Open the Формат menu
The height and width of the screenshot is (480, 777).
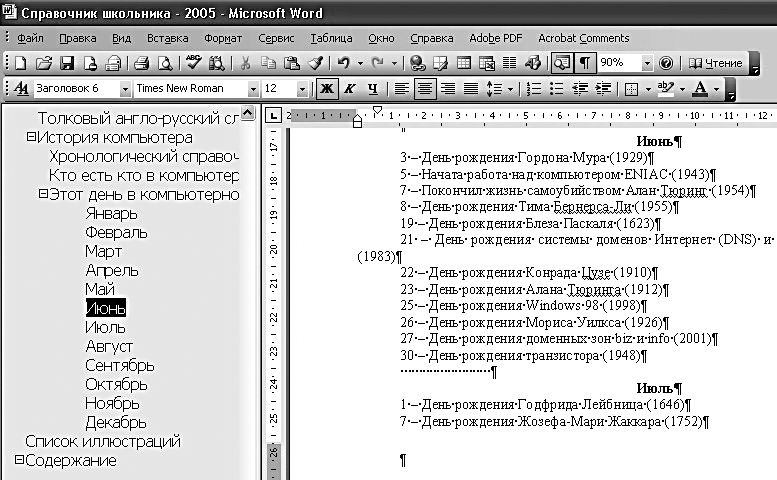pos(222,38)
